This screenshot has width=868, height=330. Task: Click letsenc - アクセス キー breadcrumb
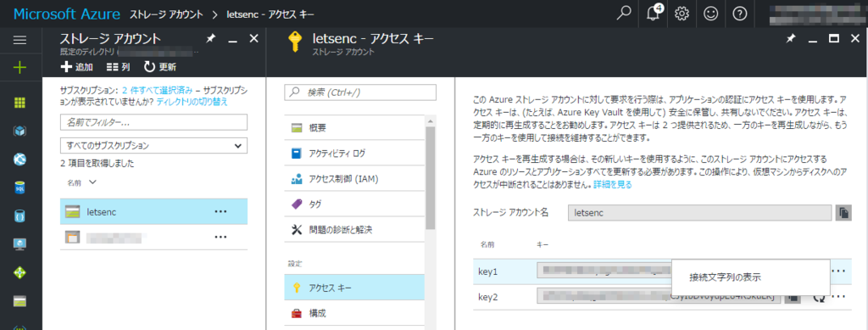point(271,14)
